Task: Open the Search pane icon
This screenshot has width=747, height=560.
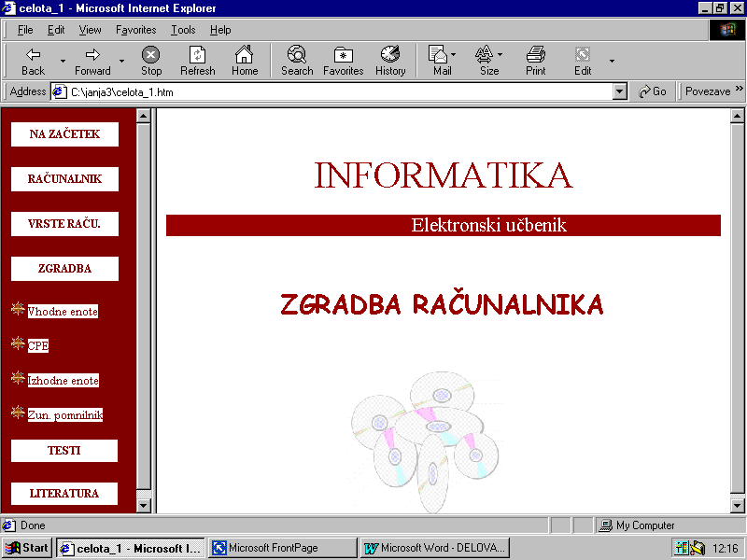Action: tap(297, 55)
